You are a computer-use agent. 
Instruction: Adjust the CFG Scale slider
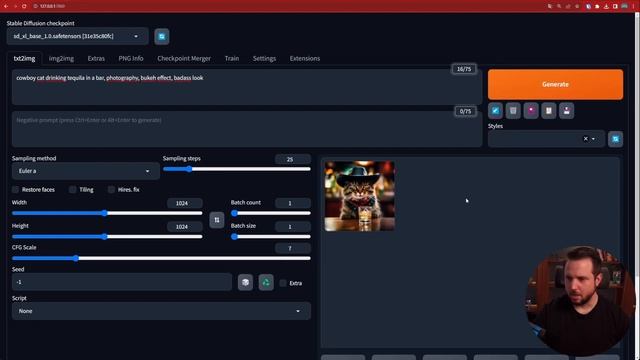pyautogui.click(x=161, y=258)
